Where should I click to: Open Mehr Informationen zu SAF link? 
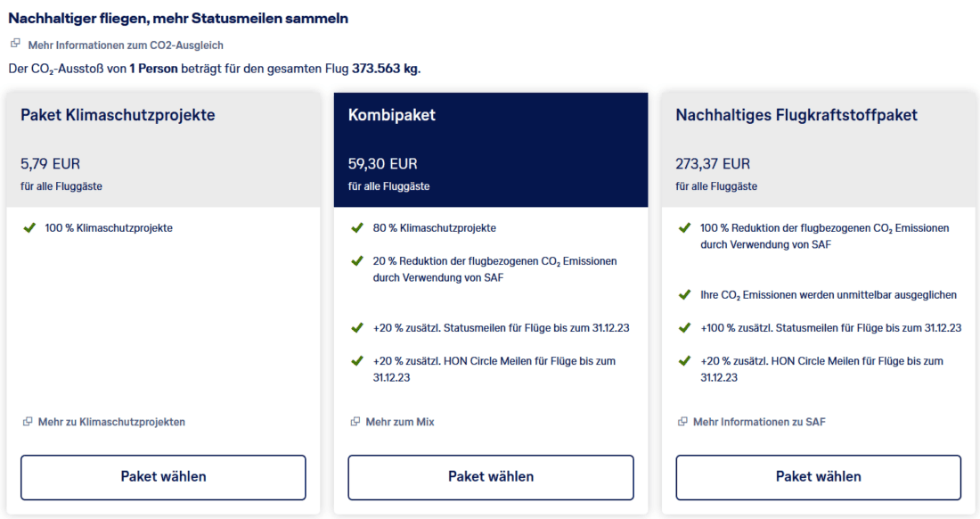759,422
